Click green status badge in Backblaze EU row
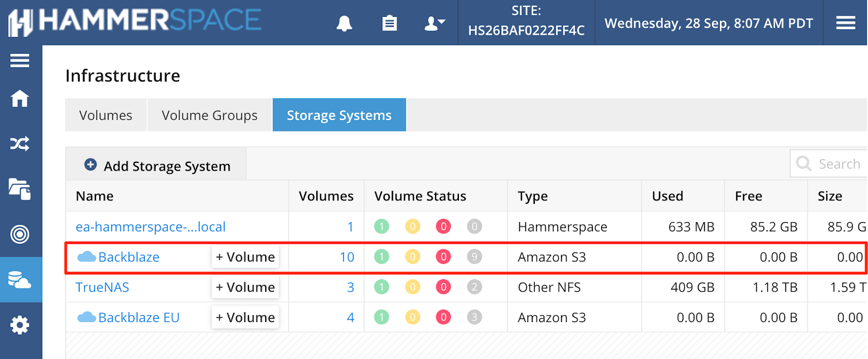This screenshot has height=359, width=868. pos(381,317)
